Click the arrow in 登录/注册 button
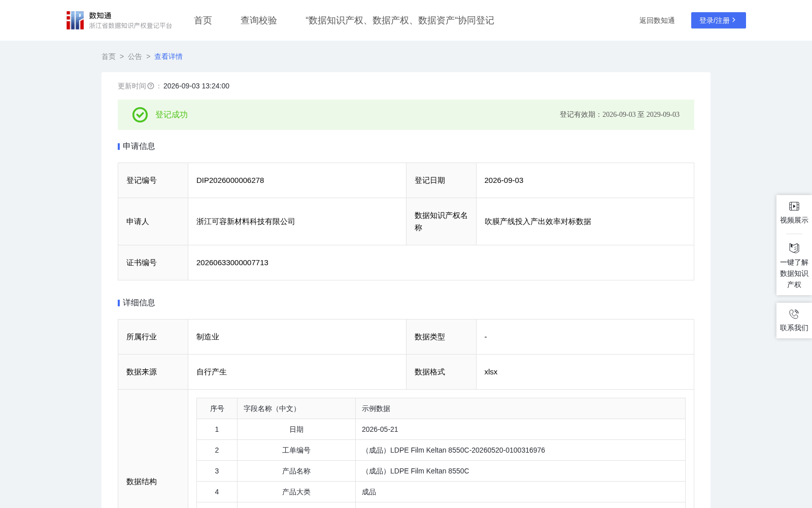The image size is (812, 508). tap(734, 20)
